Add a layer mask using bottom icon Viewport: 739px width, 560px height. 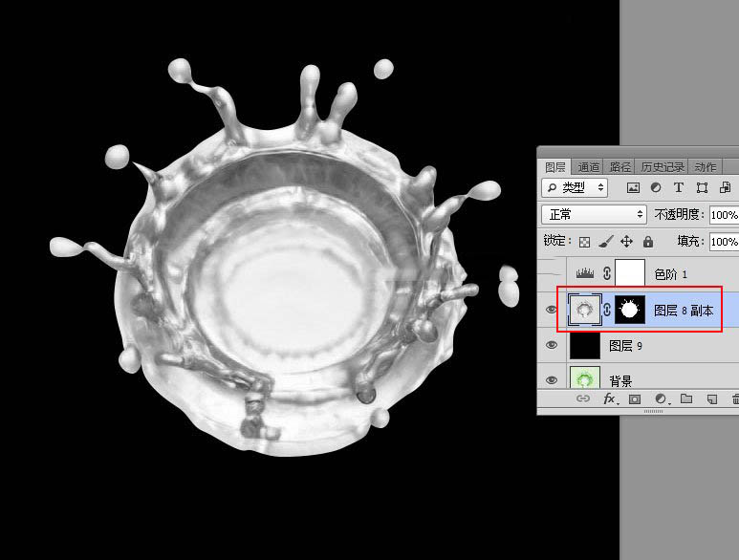click(635, 399)
